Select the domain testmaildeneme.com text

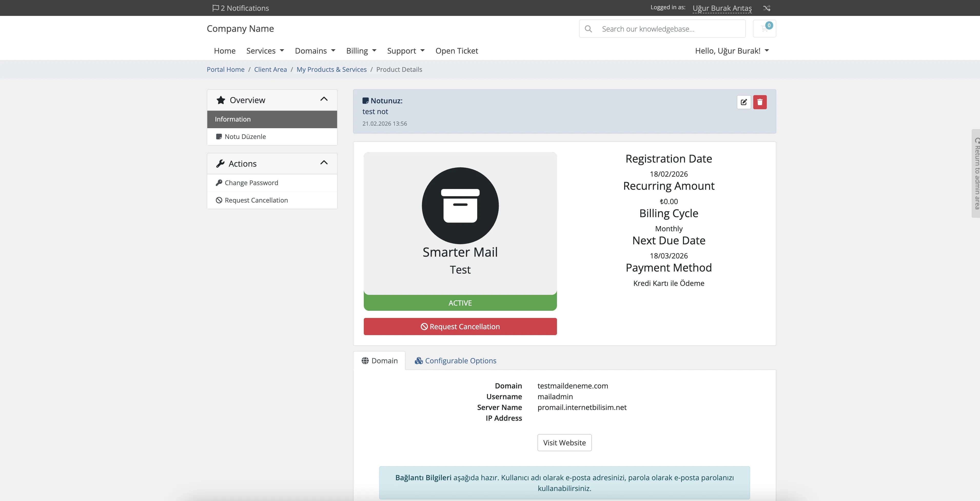click(x=573, y=386)
